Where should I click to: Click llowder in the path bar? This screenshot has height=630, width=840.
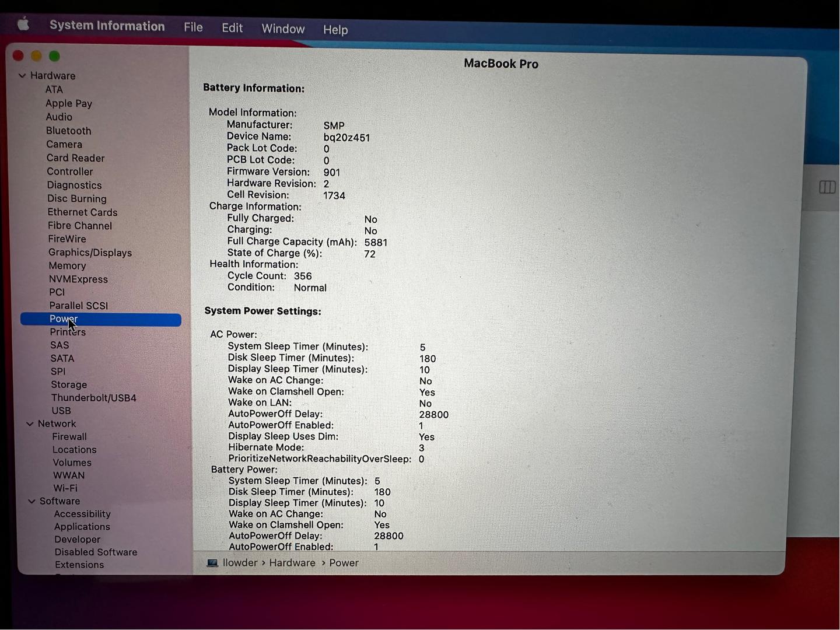[x=240, y=563]
